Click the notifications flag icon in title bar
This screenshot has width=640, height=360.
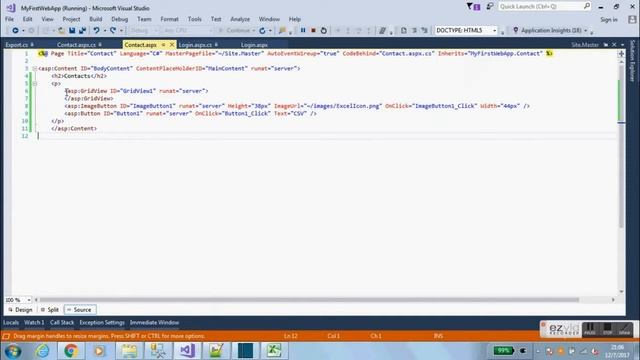[x=473, y=7]
